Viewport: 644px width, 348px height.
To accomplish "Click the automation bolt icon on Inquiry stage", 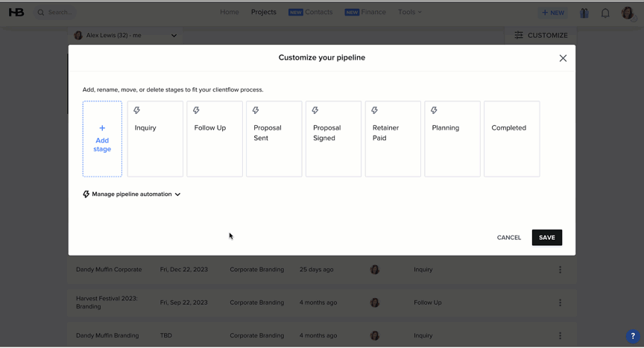I will coord(136,110).
